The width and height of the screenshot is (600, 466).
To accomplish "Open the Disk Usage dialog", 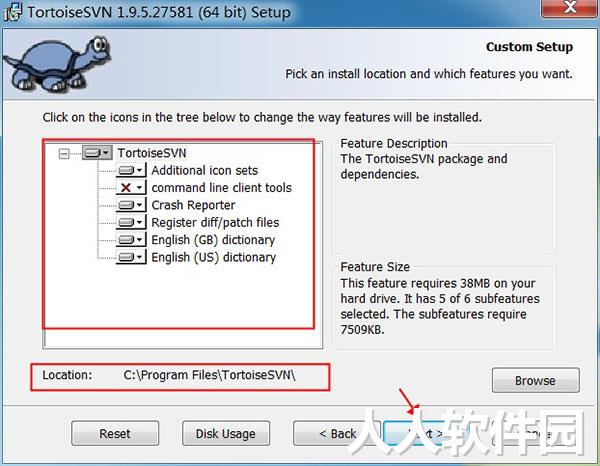I will click(x=226, y=433).
